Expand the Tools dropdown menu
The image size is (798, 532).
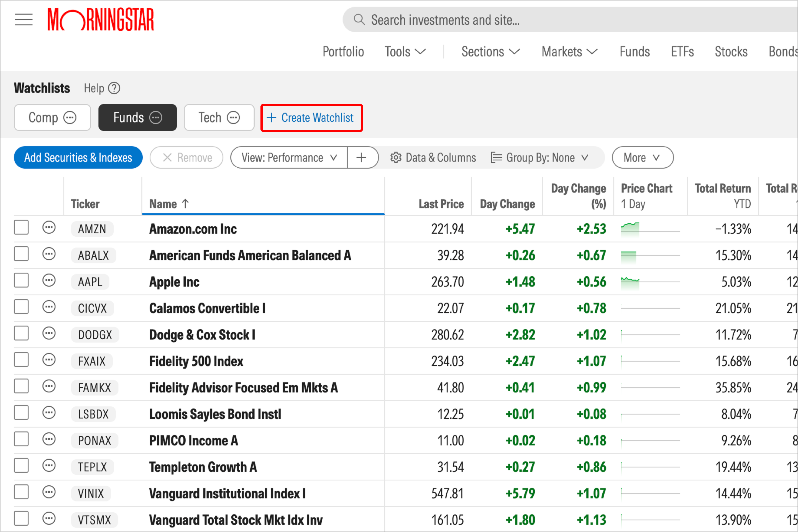point(405,52)
